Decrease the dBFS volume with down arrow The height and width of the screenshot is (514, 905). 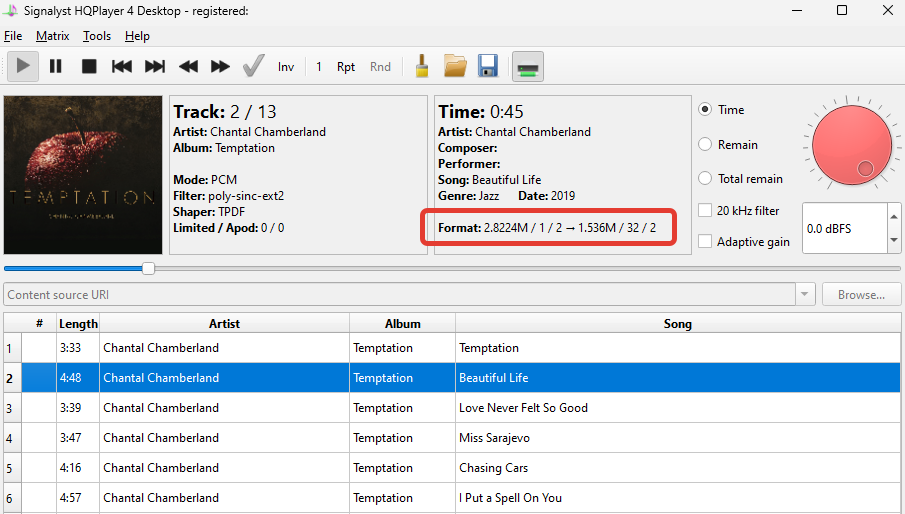(894, 240)
